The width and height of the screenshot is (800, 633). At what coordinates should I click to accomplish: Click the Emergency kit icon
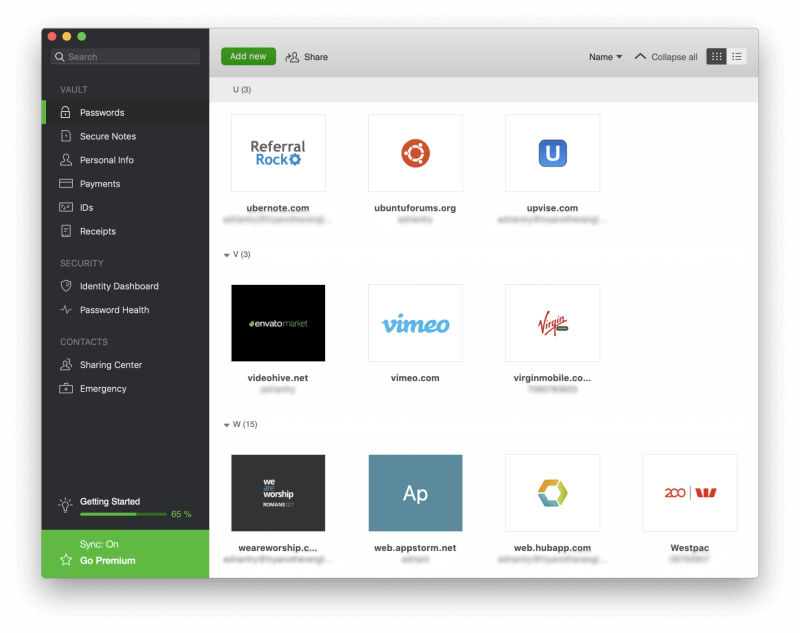tap(65, 389)
